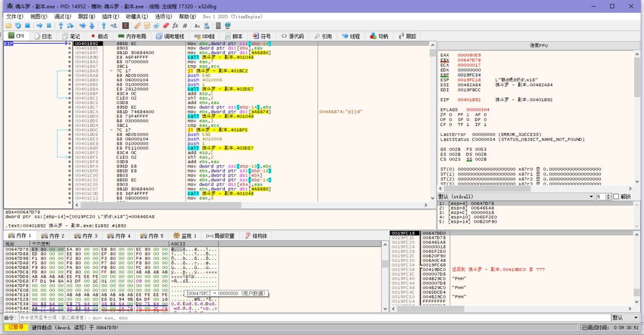
Task: Select argument row 1: [esp+4] 00647D78
Action: coord(535,204)
